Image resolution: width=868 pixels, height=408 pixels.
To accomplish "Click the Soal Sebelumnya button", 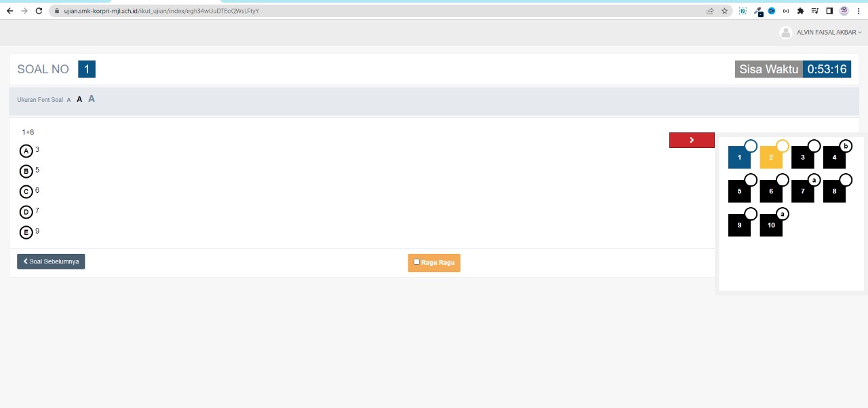I will point(51,261).
